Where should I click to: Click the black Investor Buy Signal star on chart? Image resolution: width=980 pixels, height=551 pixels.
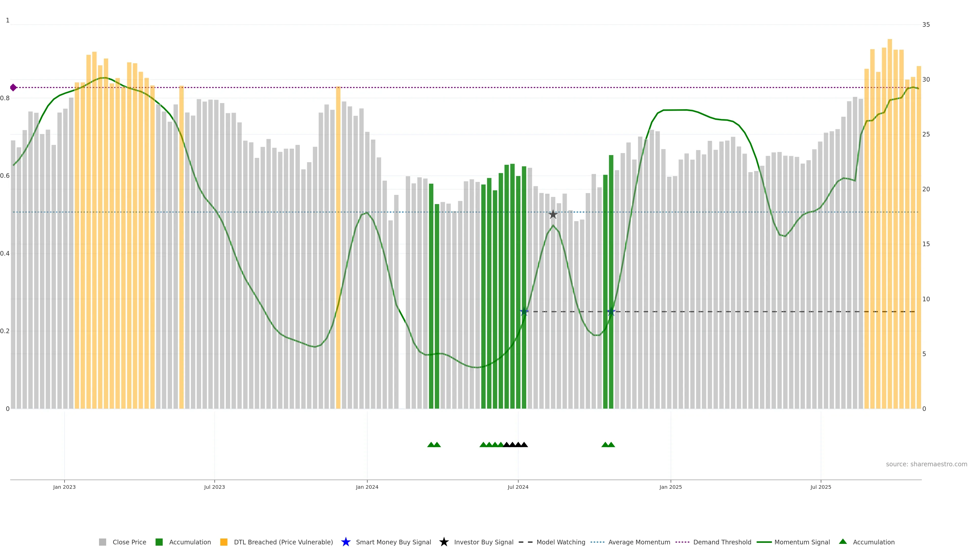[x=553, y=215]
